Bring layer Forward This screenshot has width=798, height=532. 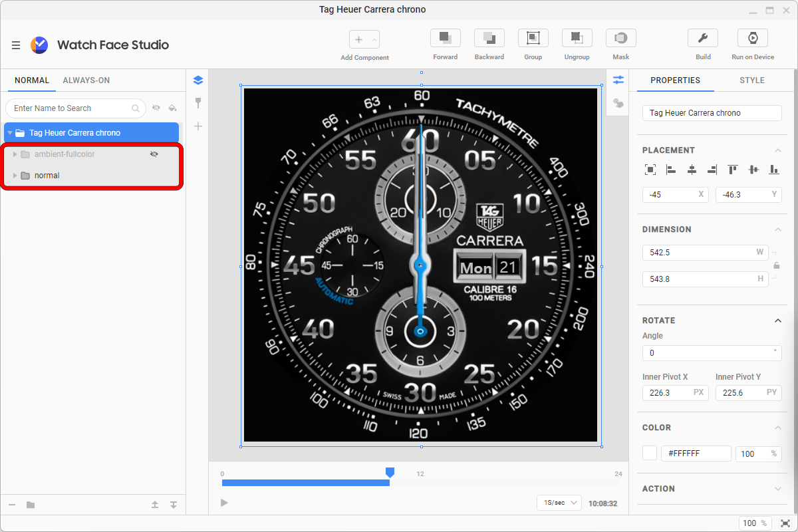[x=446, y=38]
